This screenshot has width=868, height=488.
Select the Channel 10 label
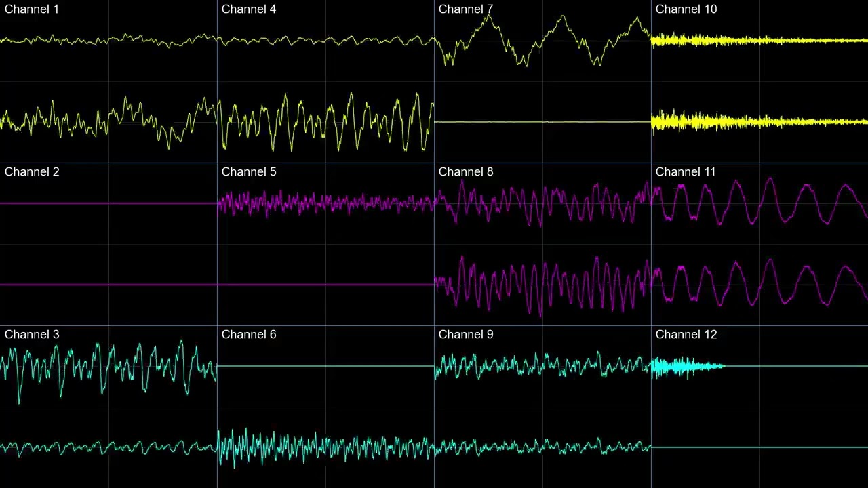(686, 9)
